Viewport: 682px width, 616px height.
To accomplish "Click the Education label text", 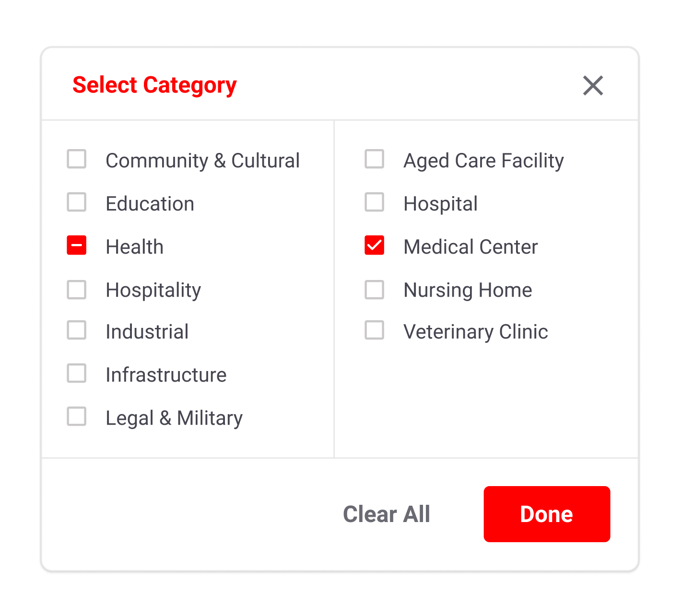I will point(150,203).
